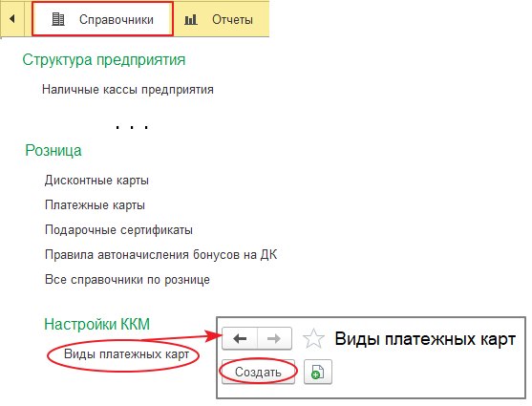The height and width of the screenshot is (406, 532).
Task: Click the Розница section heading
Action: click(x=53, y=150)
